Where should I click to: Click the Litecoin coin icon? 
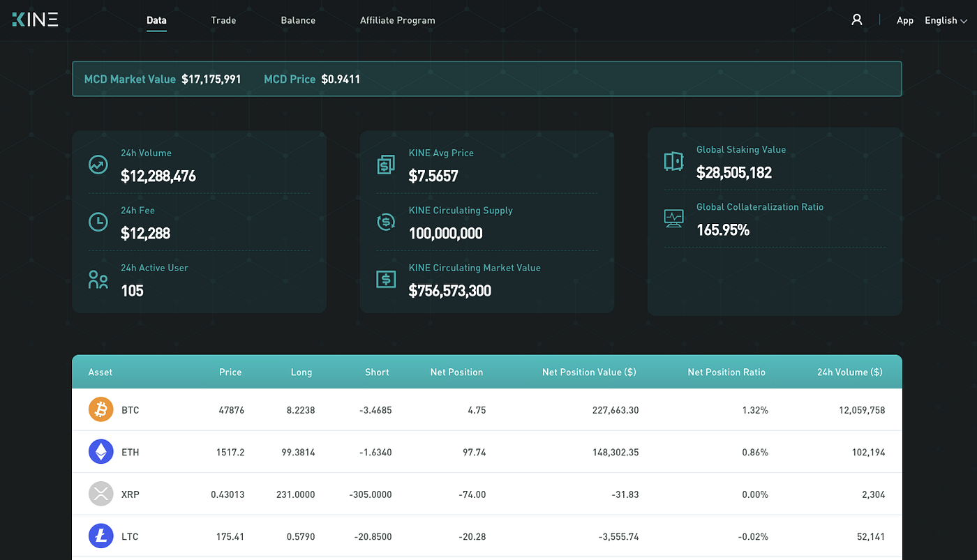100,536
